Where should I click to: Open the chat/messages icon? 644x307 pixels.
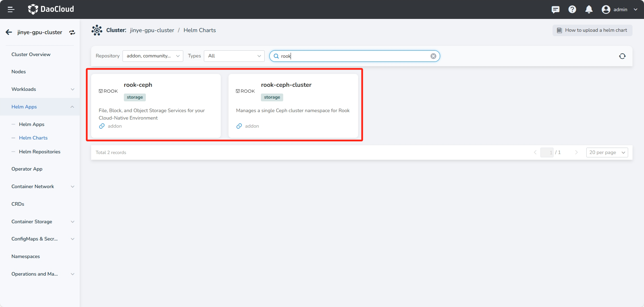[x=555, y=9]
